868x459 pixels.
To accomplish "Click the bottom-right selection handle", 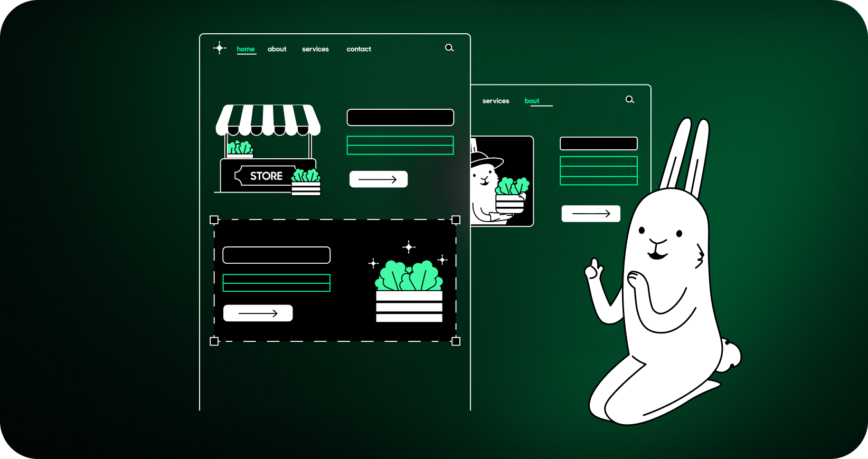I will 456,341.
